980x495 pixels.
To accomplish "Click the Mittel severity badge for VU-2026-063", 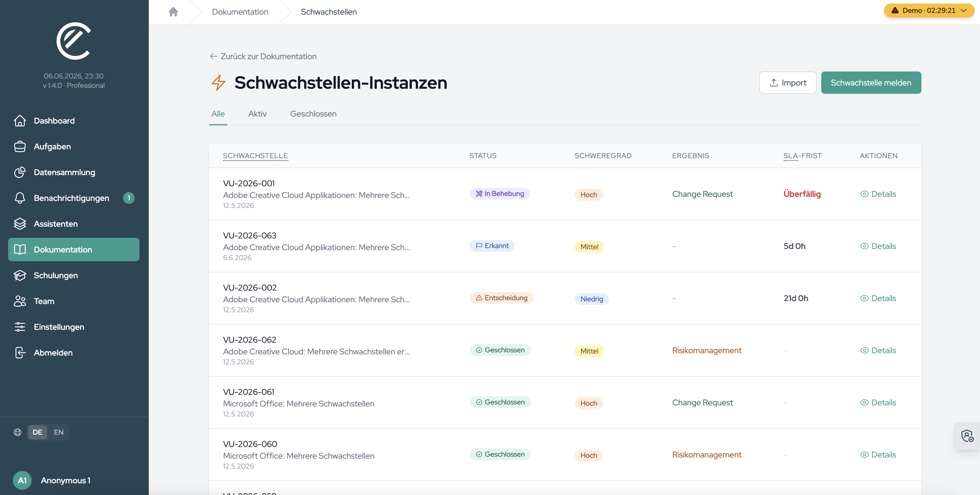I will tap(589, 247).
